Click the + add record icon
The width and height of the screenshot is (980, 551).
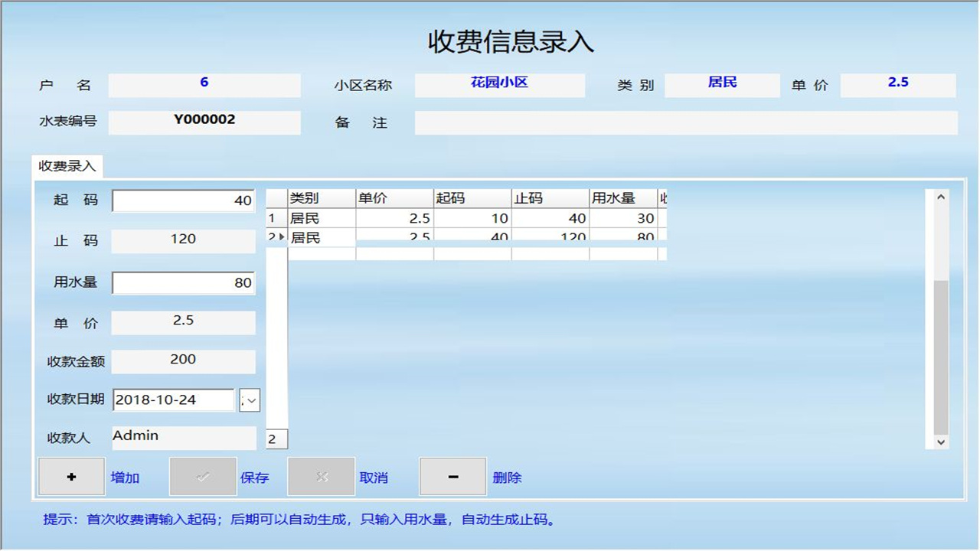(71, 477)
